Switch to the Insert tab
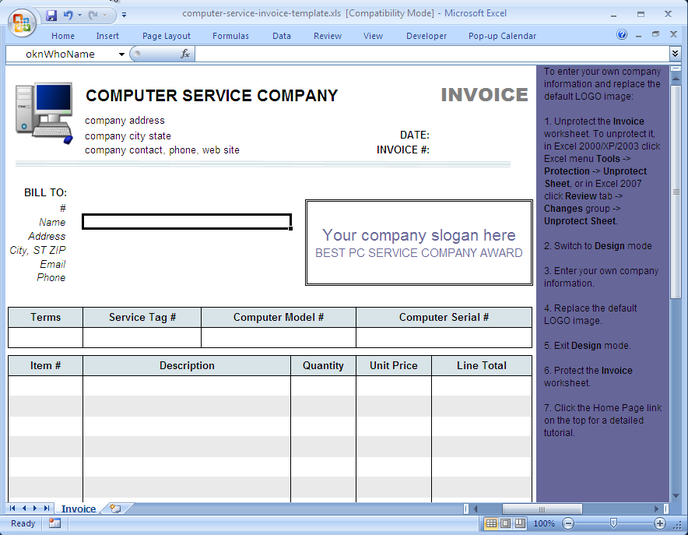 pos(108,36)
